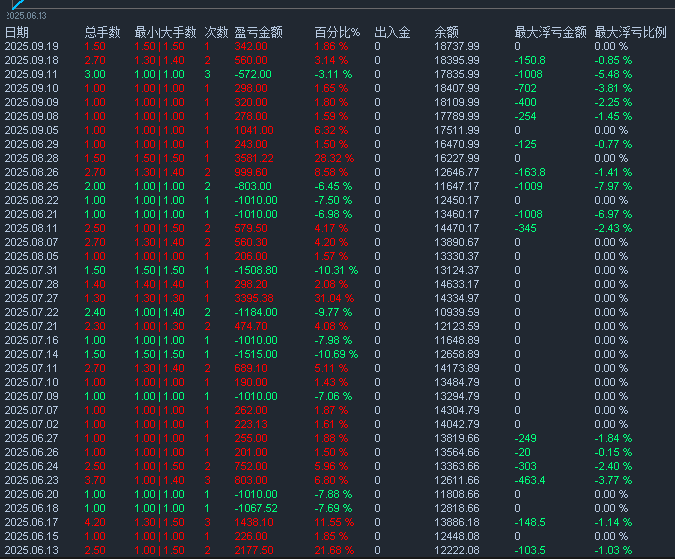Click the -7.97 % max floating loss cell
Screen dimensions: 675x559
[613, 186]
